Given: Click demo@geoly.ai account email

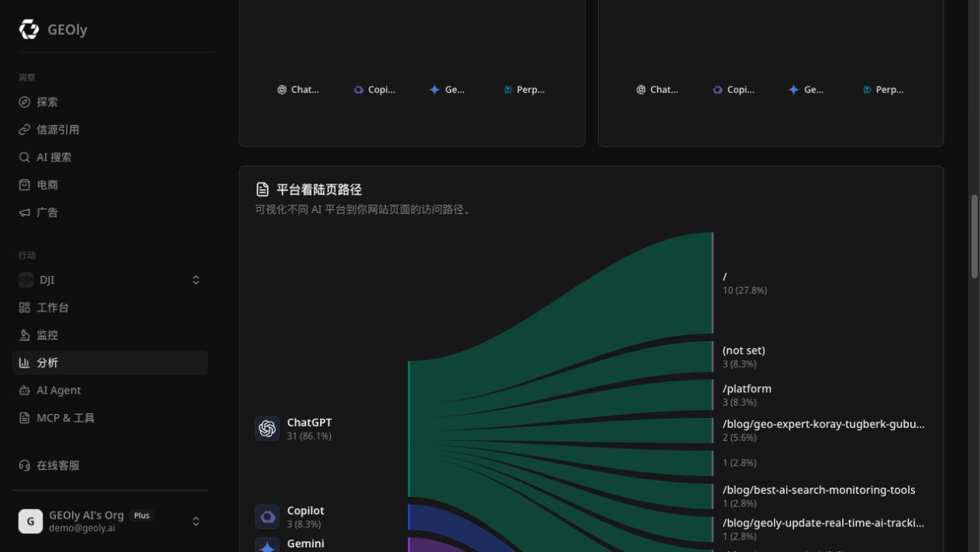Looking at the screenshot, I should click(x=82, y=528).
